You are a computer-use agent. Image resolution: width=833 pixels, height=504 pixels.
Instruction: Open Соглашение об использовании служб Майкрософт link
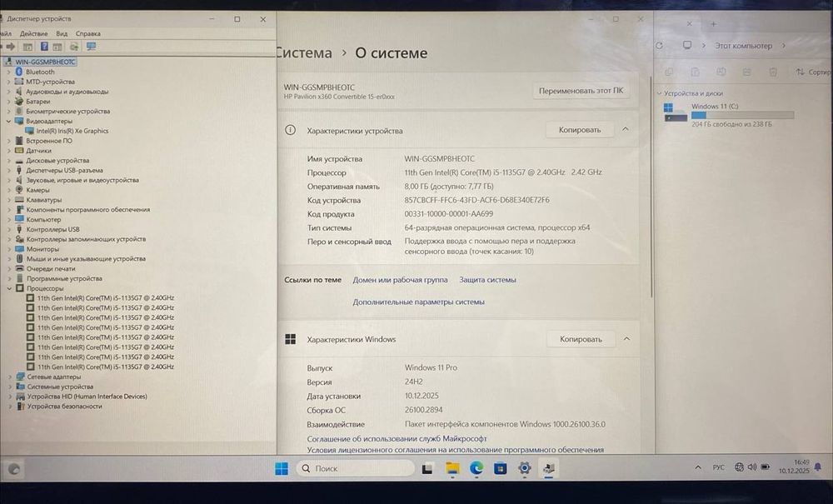(397, 439)
